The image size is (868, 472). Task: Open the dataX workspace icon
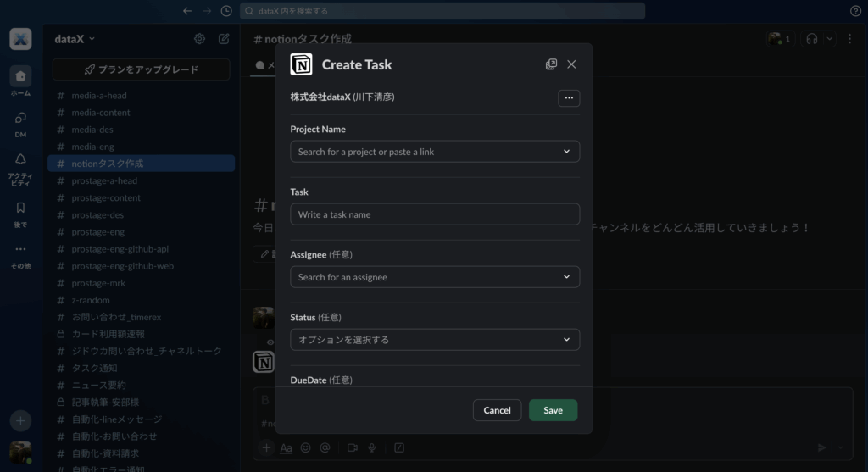pos(20,39)
